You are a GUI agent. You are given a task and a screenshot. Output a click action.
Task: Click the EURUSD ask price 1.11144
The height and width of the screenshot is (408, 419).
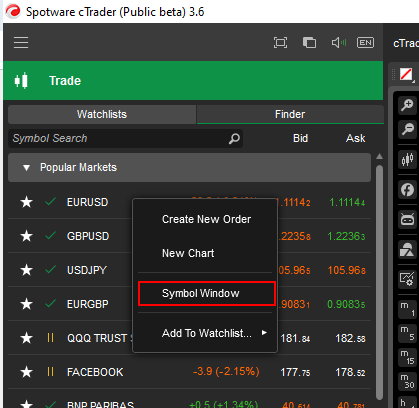coord(347,202)
